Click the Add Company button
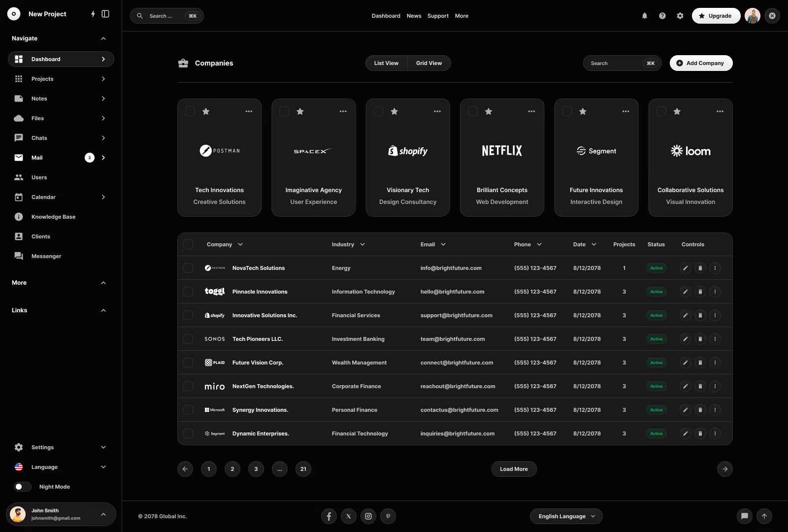 click(x=701, y=63)
